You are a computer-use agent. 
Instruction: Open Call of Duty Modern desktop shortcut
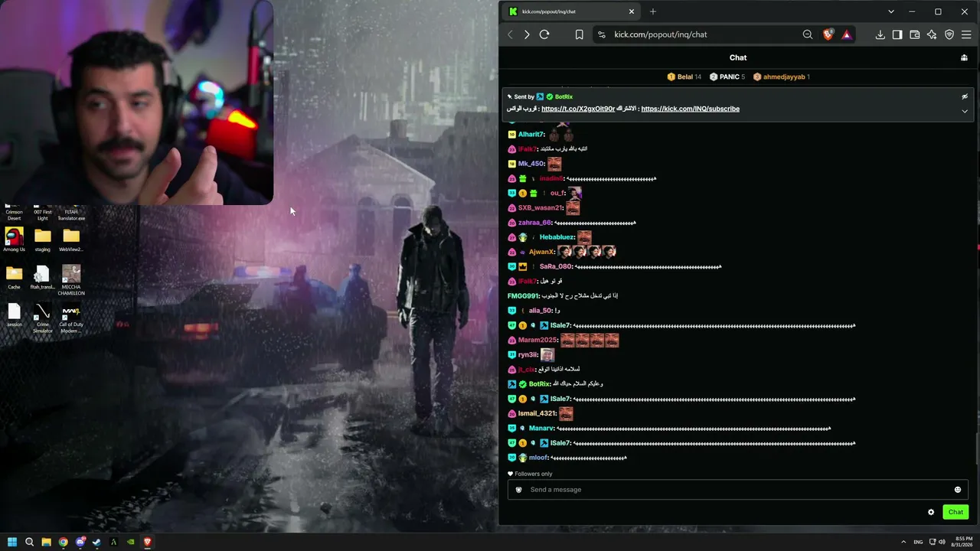pos(71,318)
